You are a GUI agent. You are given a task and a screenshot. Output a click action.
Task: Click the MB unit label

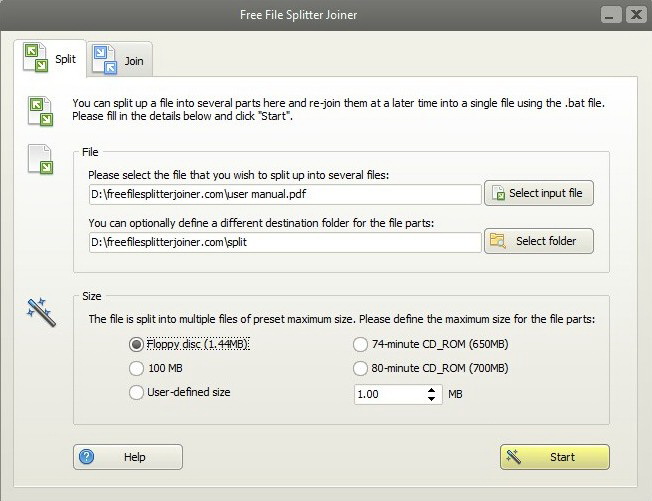455,394
